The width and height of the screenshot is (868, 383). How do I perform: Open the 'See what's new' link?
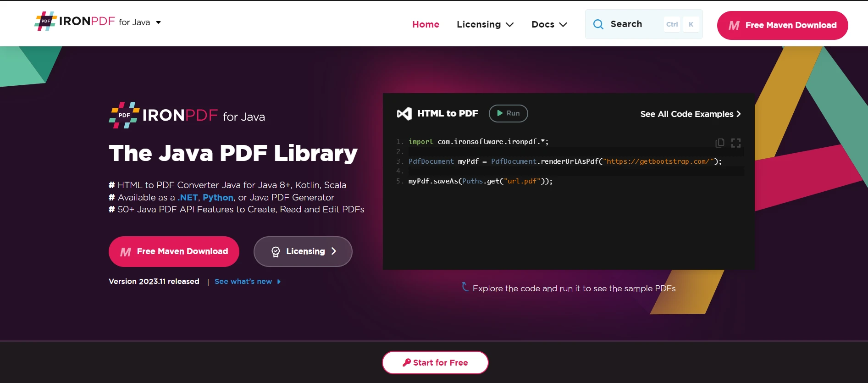(248, 282)
